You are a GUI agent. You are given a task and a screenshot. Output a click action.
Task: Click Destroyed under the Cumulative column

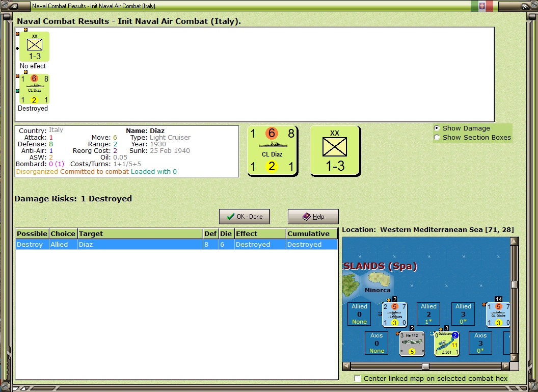pos(312,244)
